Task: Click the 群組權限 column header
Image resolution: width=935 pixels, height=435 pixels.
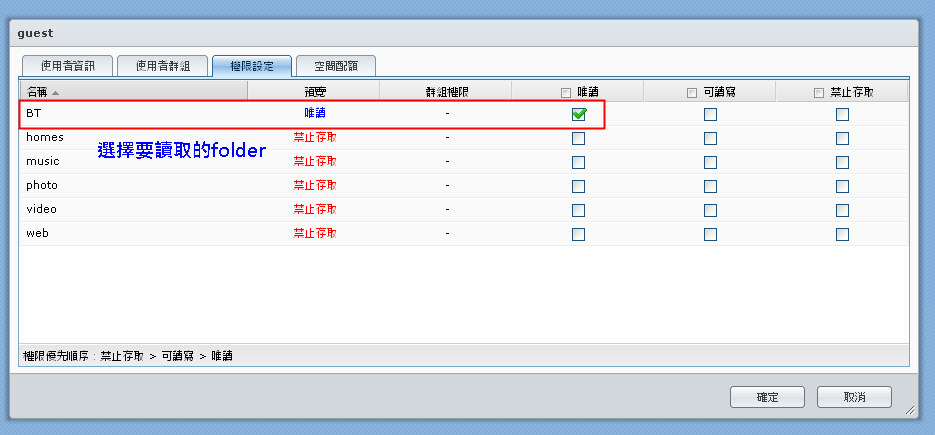Action: click(x=446, y=92)
